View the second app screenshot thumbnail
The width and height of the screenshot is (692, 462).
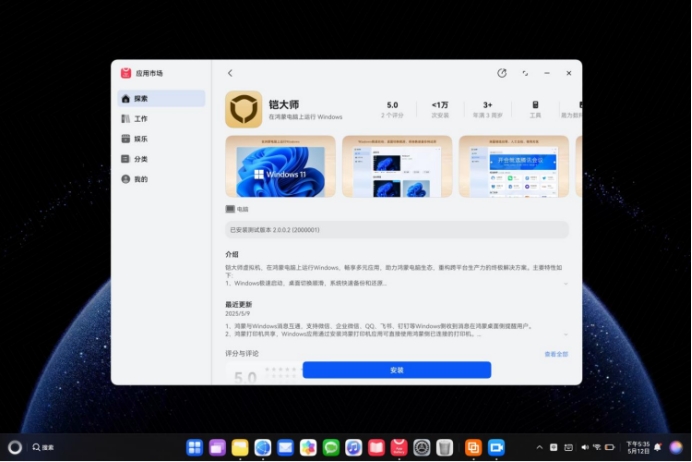pyautogui.click(x=397, y=167)
